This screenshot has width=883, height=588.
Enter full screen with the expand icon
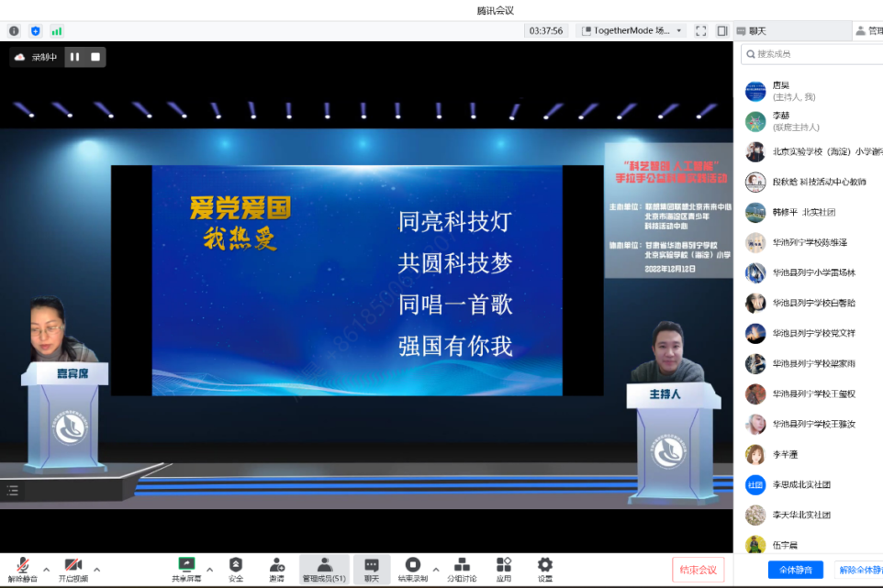pyautogui.click(x=700, y=31)
